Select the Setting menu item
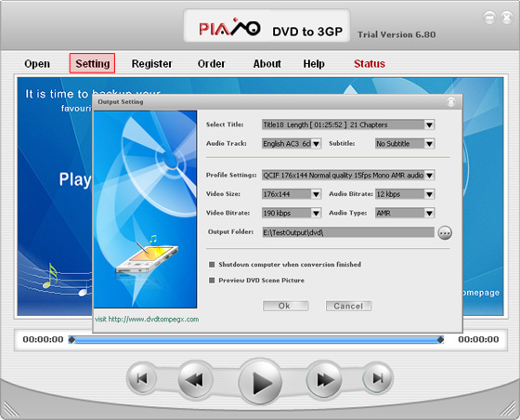Viewport: 520px width, 420px height. click(92, 63)
